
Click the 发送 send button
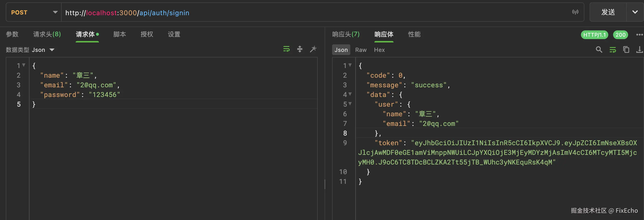click(608, 12)
